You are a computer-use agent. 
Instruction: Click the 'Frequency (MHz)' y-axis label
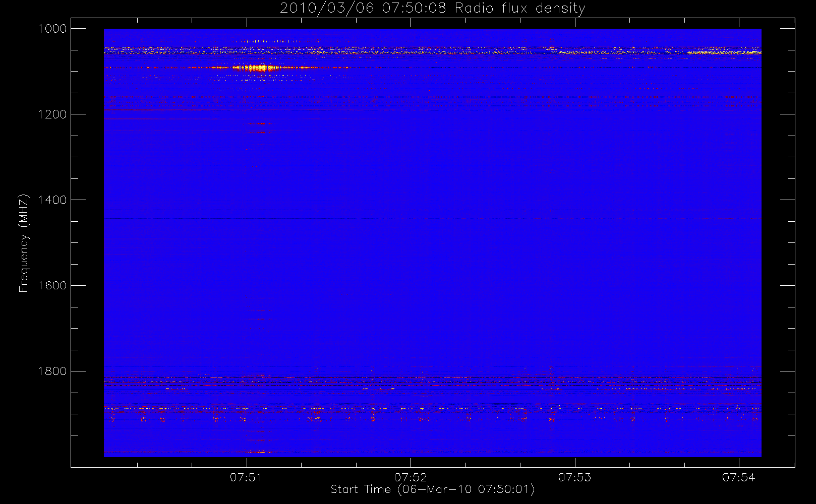[24, 243]
